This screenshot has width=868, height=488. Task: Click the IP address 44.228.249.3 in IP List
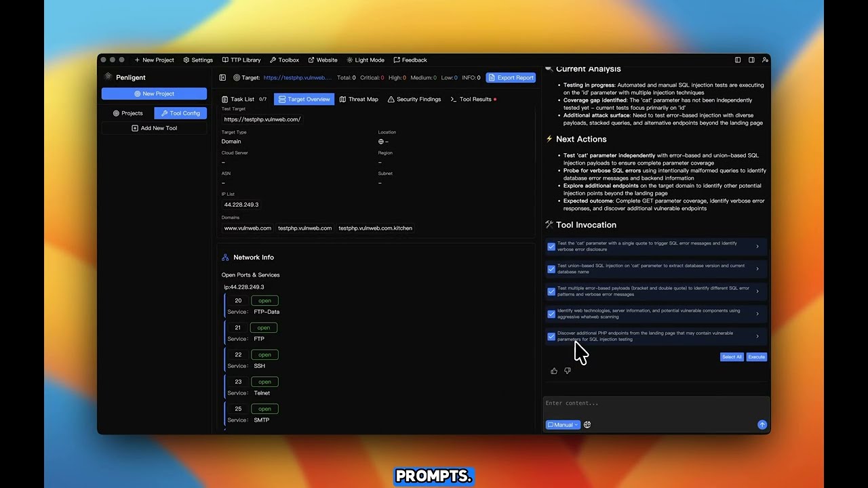241,205
